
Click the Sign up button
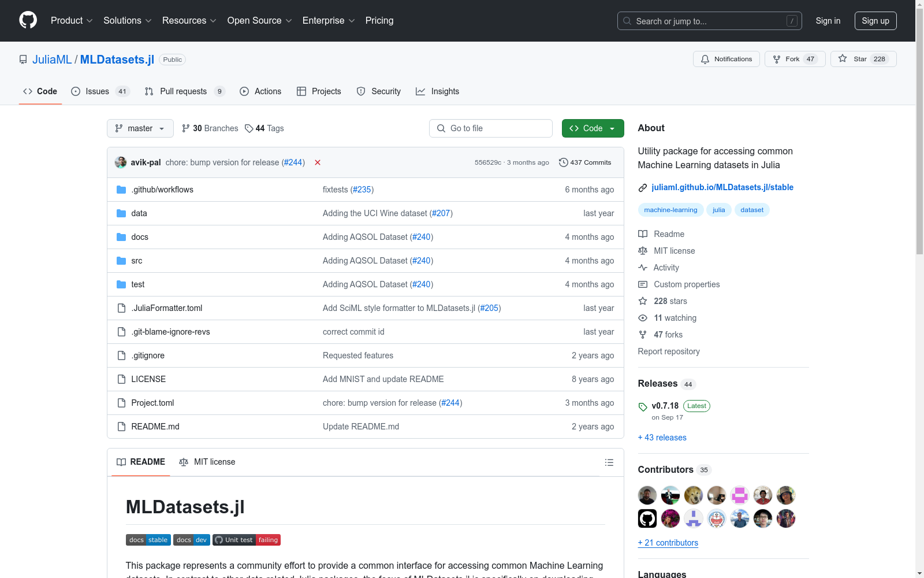click(875, 21)
